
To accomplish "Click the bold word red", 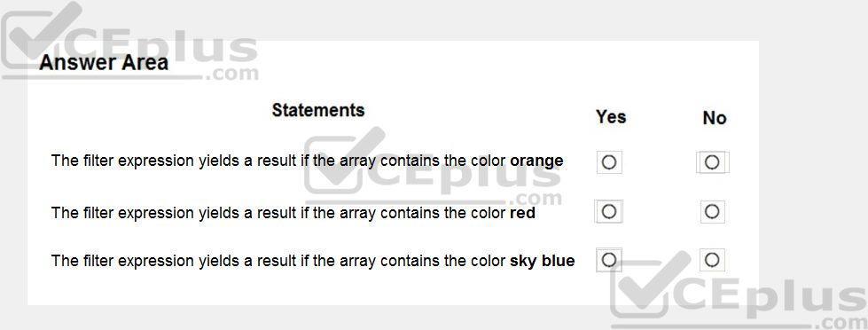I will coord(522,213).
